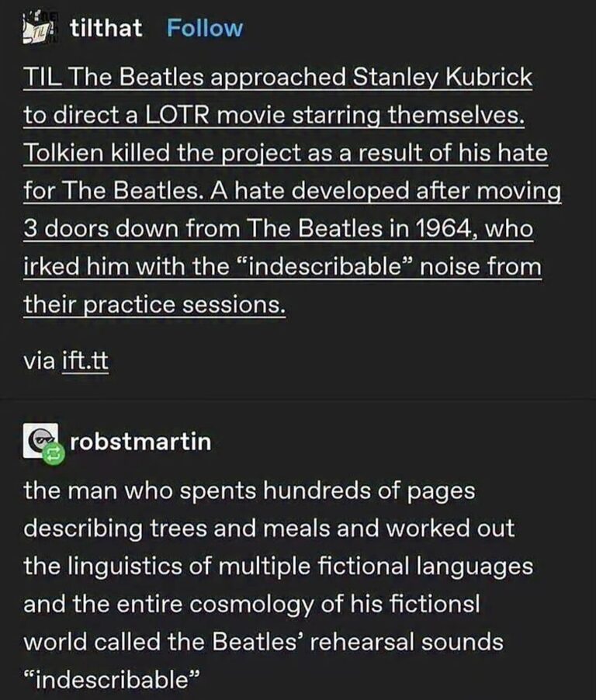Click linked line "irked him with the indescribable noise"

click(282, 267)
